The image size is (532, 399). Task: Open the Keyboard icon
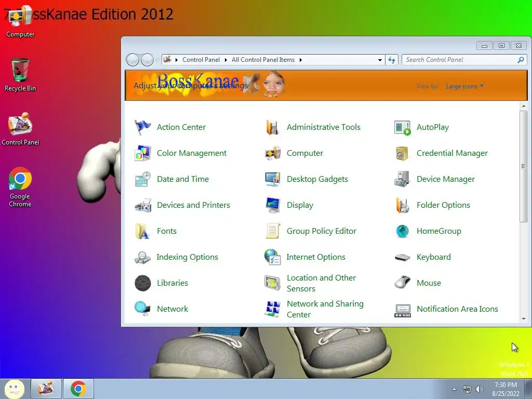[403, 257]
